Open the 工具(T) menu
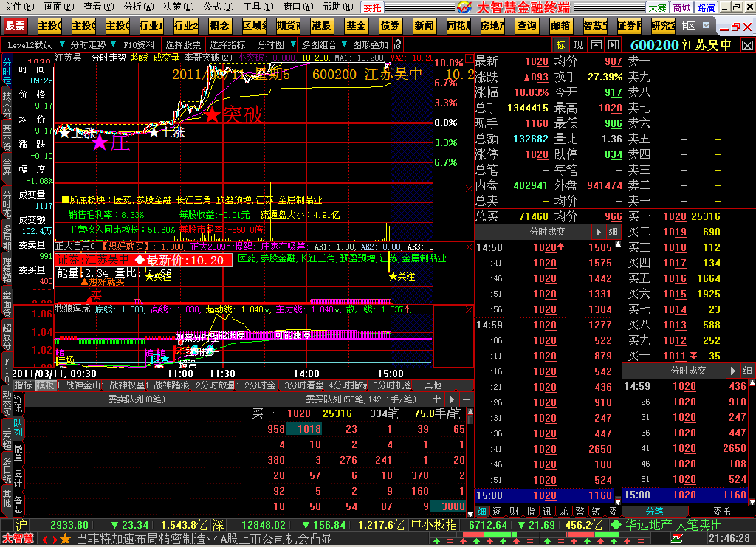 click(258, 7)
